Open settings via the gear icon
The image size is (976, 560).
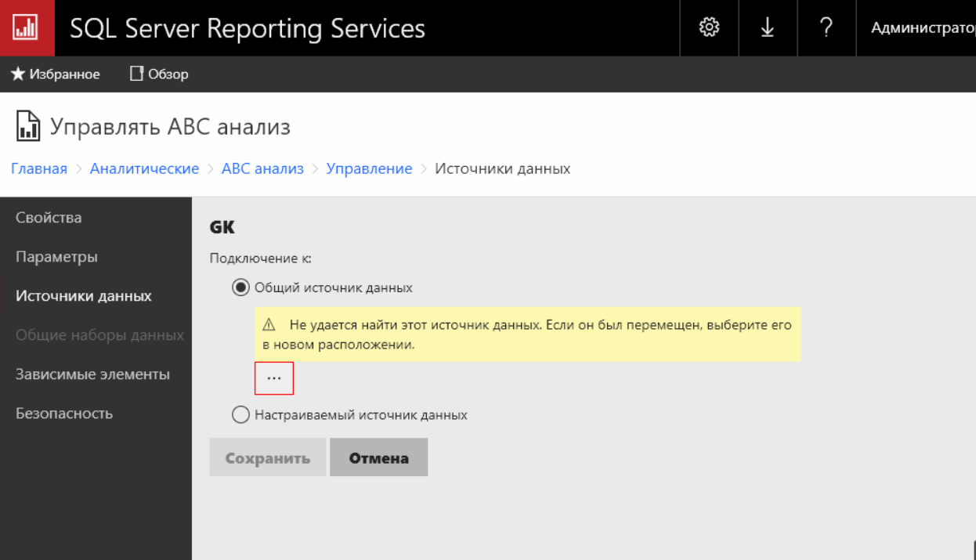click(709, 27)
